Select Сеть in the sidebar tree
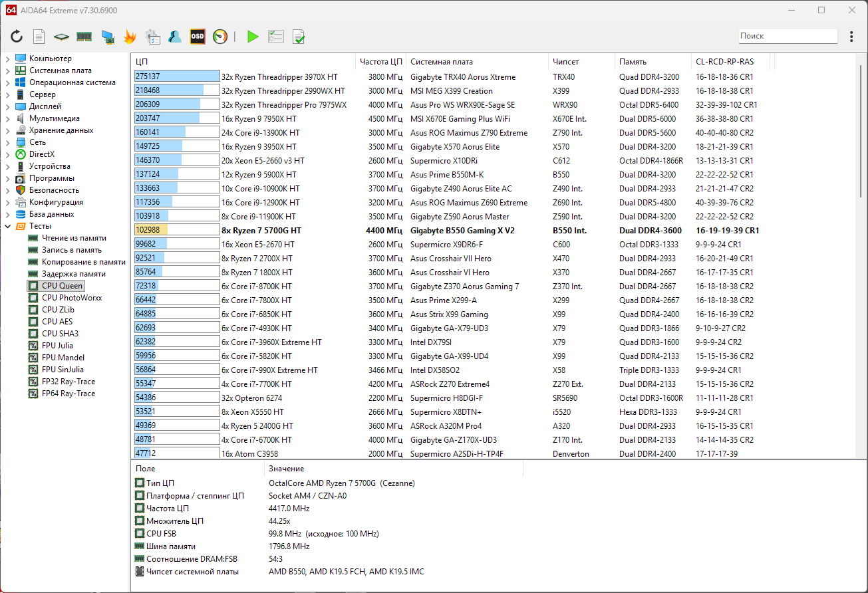The image size is (868, 593). point(38,142)
